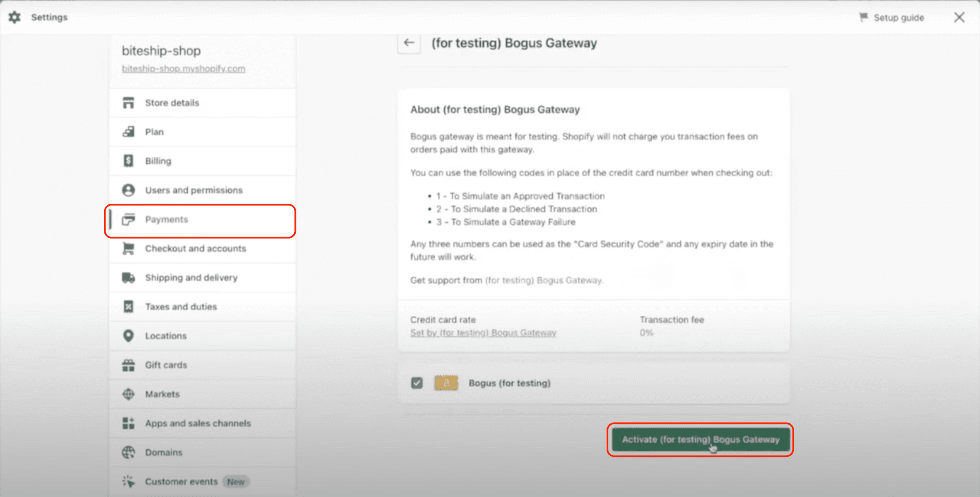Click the Billing receipt icon
The image size is (980, 497).
pos(128,161)
